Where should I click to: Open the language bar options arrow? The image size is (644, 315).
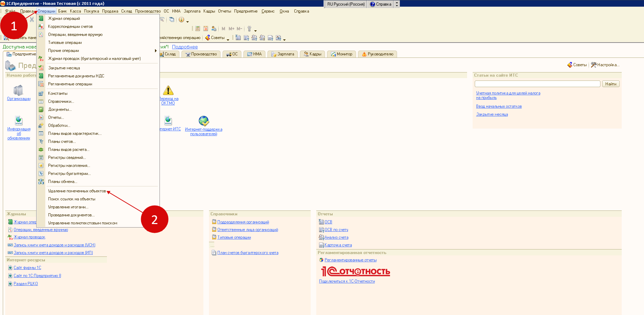coord(397,4)
